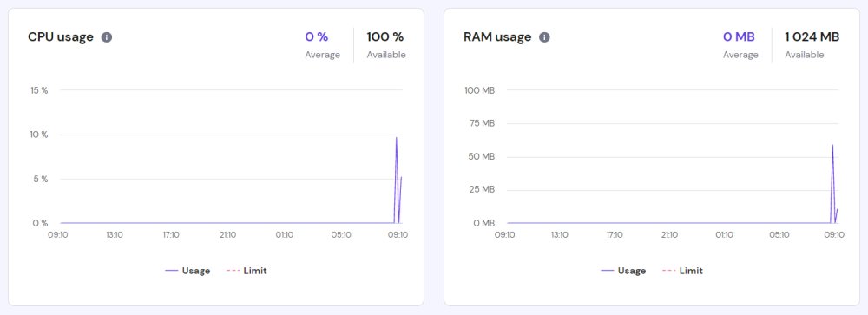Click the 0 % average CPU value
The height and width of the screenshot is (315, 868).
(x=317, y=37)
